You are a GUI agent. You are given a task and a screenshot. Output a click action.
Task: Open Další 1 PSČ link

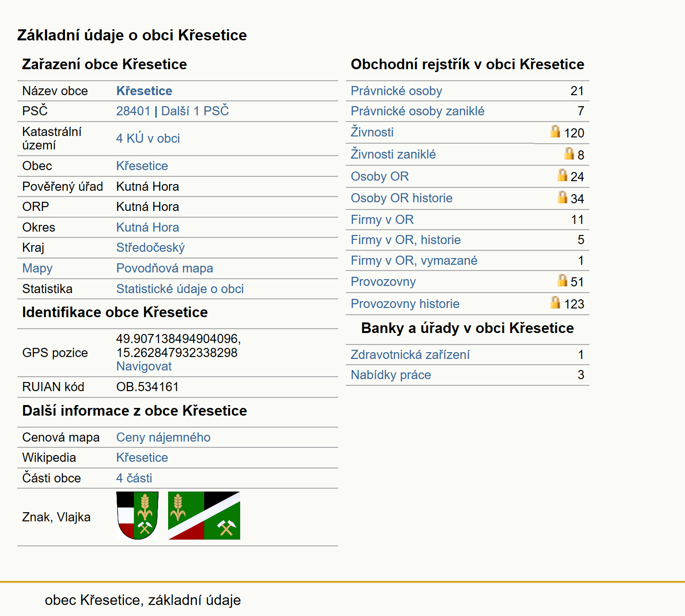(x=195, y=111)
